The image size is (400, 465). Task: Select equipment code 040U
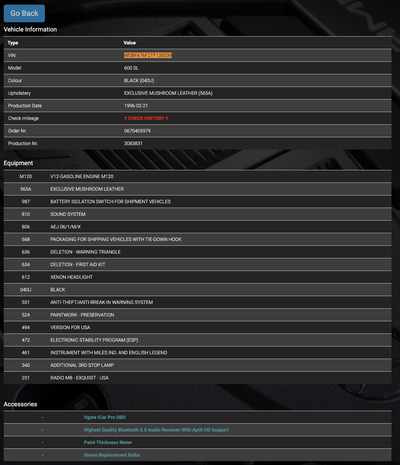click(x=26, y=290)
